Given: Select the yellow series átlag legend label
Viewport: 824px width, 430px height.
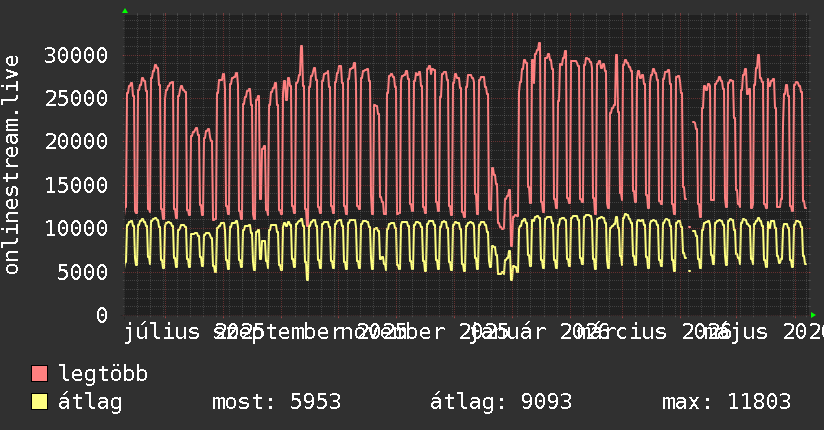Looking at the screenshot, I should coord(90,402).
